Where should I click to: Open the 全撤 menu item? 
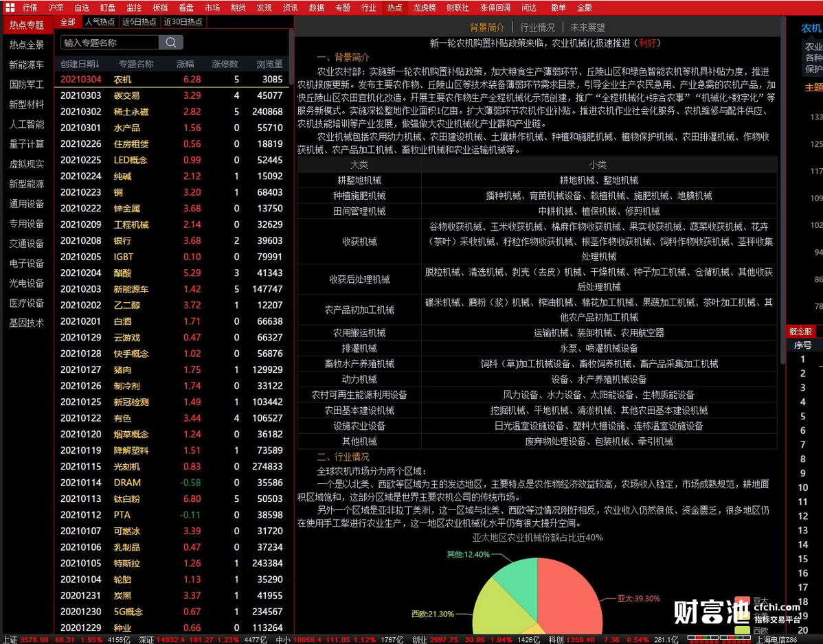[x=584, y=8]
